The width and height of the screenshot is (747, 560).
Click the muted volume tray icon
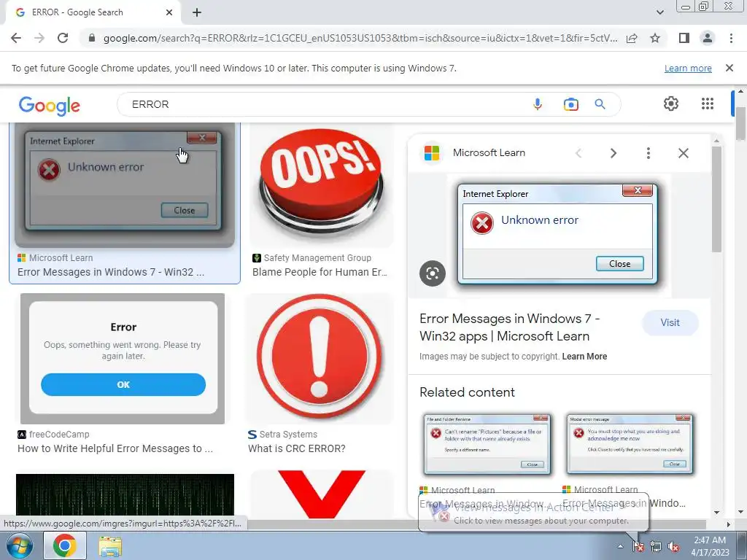(673, 546)
